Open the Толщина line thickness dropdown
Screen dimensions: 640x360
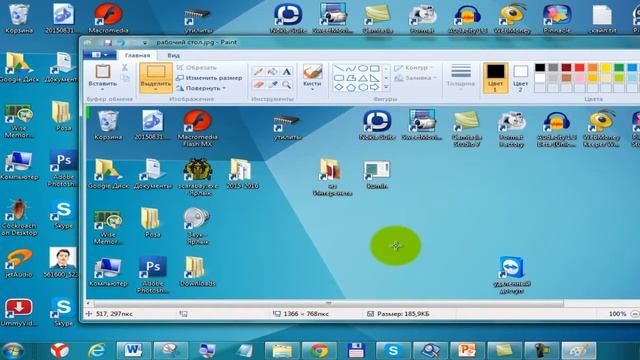(x=461, y=77)
